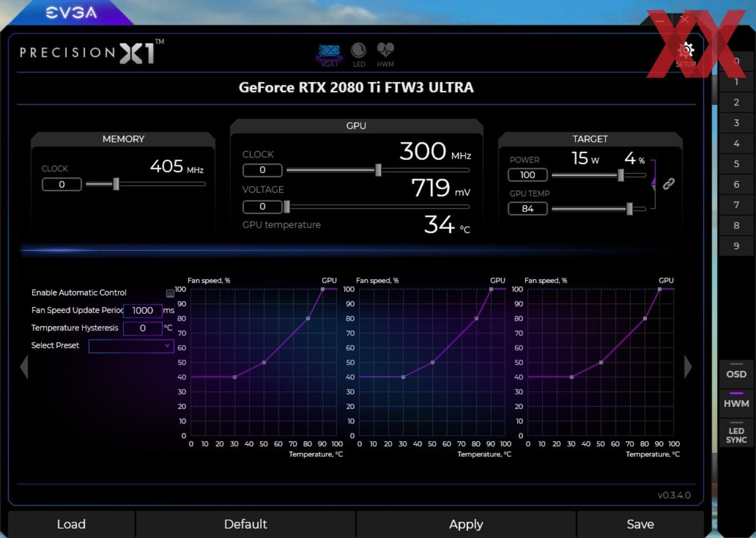Open the VGA1 graphics card tab icon
Image resolution: width=756 pixels, height=538 pixels.
[329, 55]
